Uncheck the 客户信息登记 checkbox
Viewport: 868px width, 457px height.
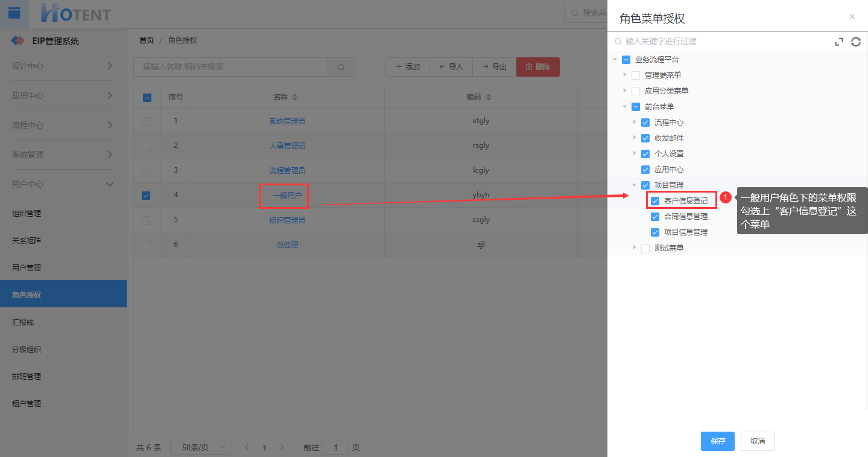click(655, 200)
